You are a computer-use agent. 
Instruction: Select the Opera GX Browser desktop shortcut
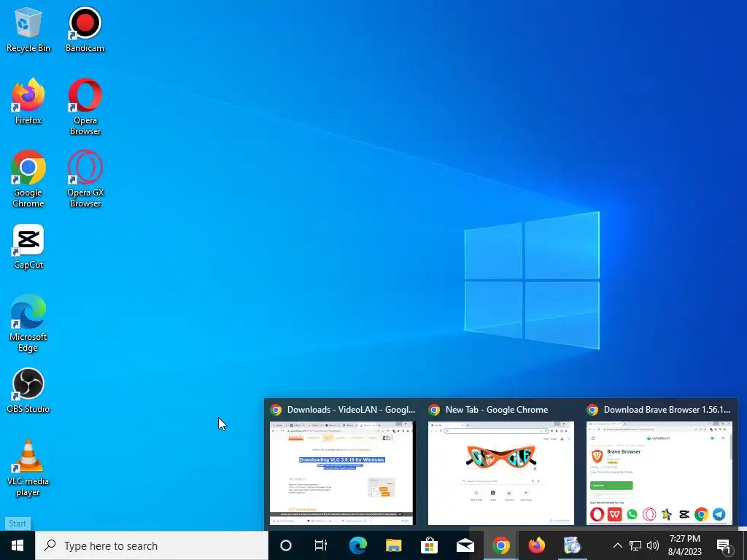point(85,179)
